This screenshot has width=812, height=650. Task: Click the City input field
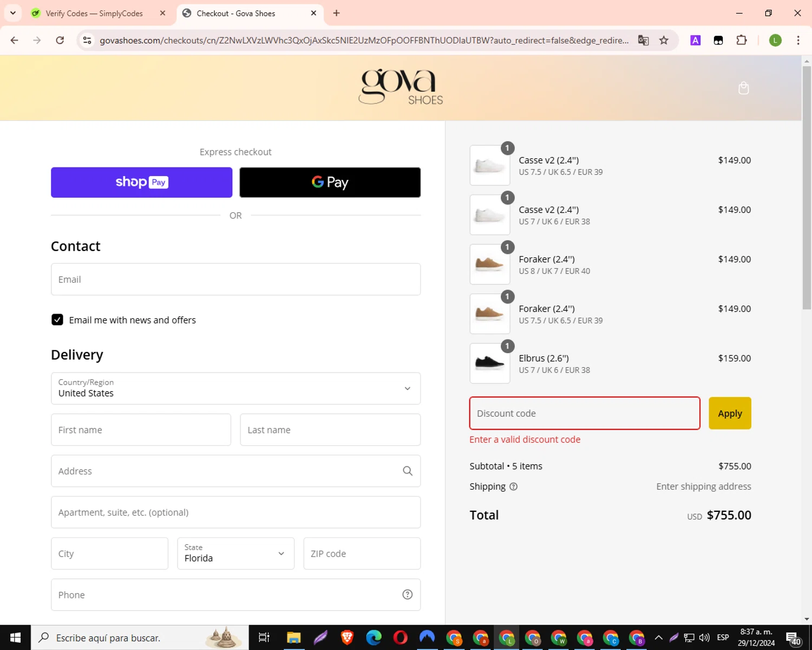point(109,554)
